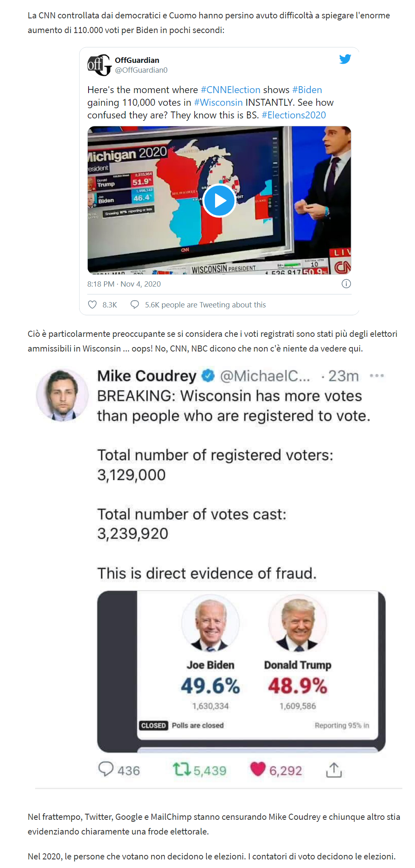Open the #Biden hashtag link

[307, 90]
